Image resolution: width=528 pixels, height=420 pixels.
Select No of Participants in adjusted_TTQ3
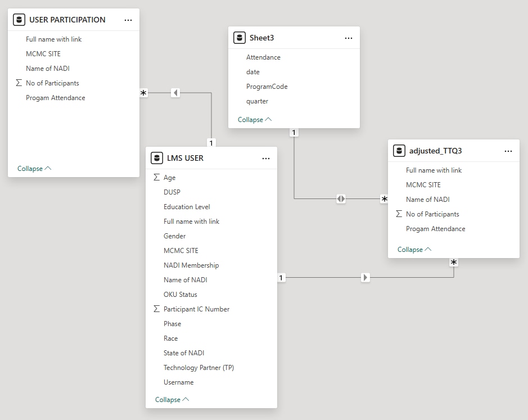(x=432, y=214)
